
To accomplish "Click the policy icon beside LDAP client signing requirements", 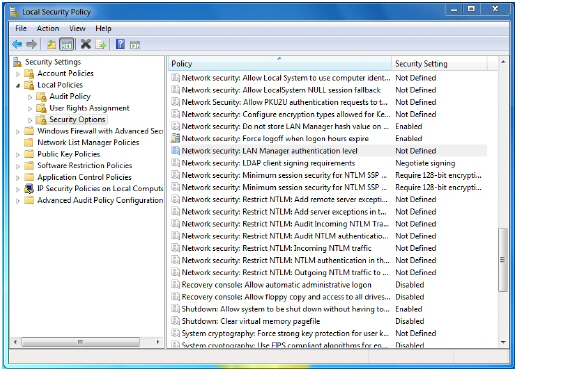I will pyautogui.click(x=176, y=163).
